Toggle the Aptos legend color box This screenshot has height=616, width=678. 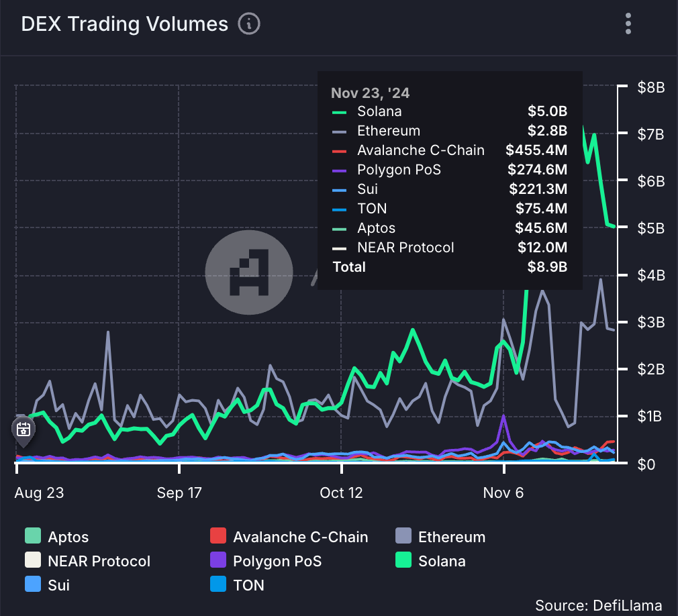pyautogui.click(x=33, y=535)
